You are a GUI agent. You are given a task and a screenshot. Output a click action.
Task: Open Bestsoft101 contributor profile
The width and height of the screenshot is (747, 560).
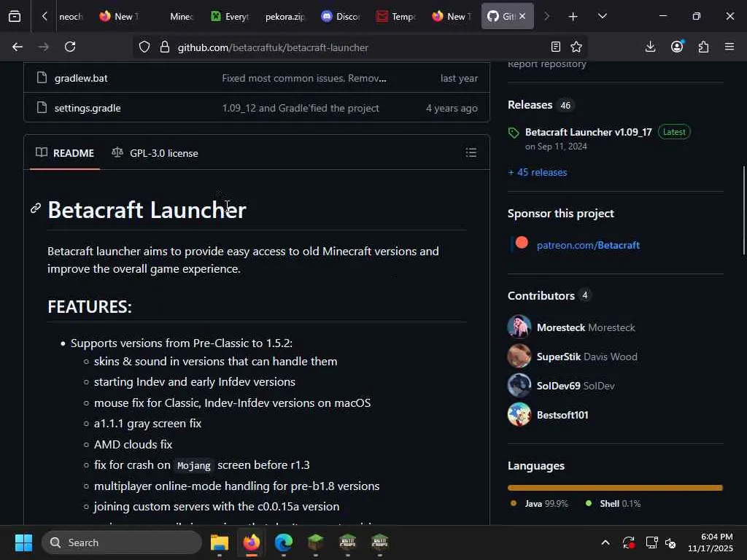[x=562, y=415]
